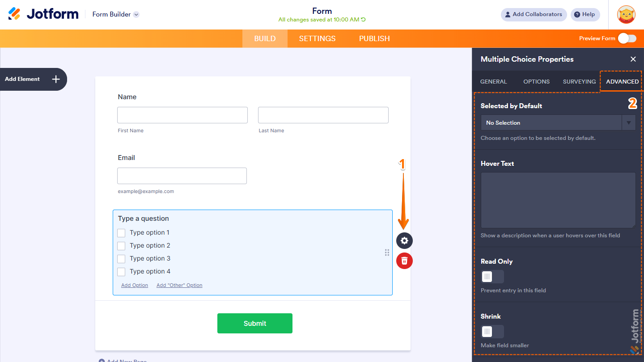Open the Form Builder dropdown
This screenshot has height=362, width=644.
click(116, 14)
